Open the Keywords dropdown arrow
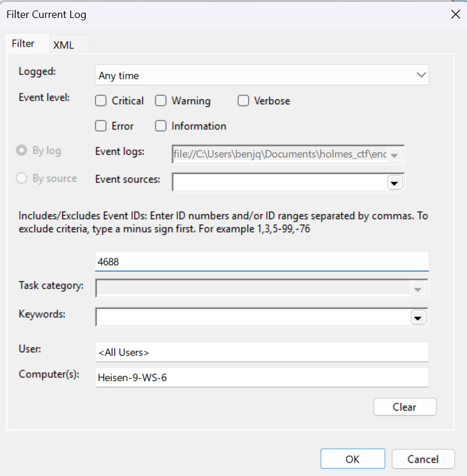The image size is (467, 476). point(417,317)
